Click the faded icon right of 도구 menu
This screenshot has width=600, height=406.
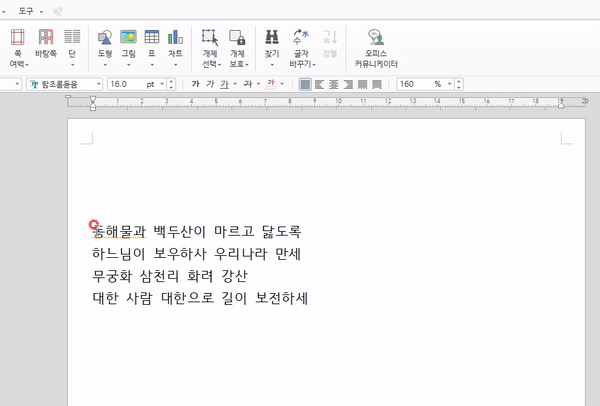pyautogui.click(x=58, y=11)
